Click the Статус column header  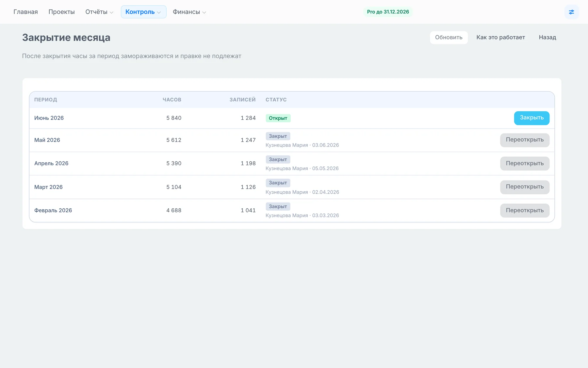(276, 100)
